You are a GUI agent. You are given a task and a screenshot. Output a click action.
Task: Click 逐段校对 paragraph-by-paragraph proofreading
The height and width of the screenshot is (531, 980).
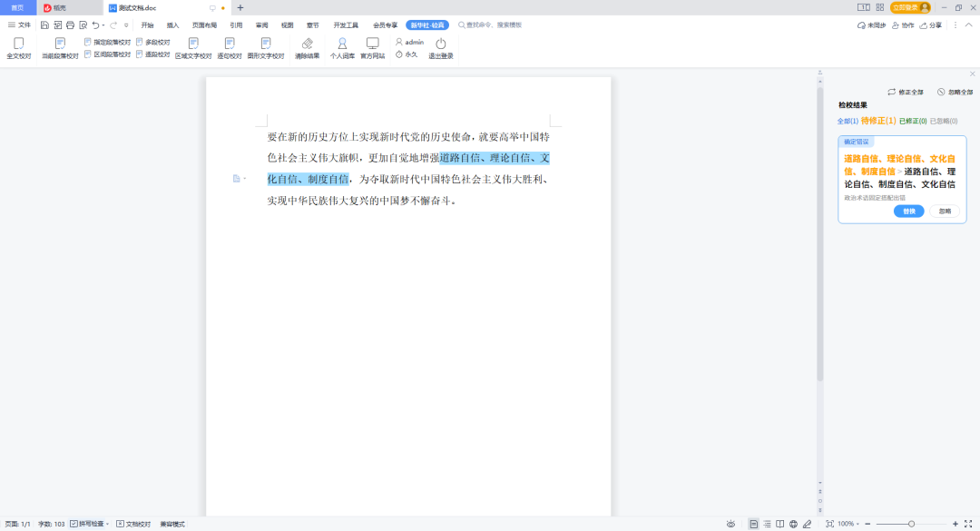coord(153,54)
